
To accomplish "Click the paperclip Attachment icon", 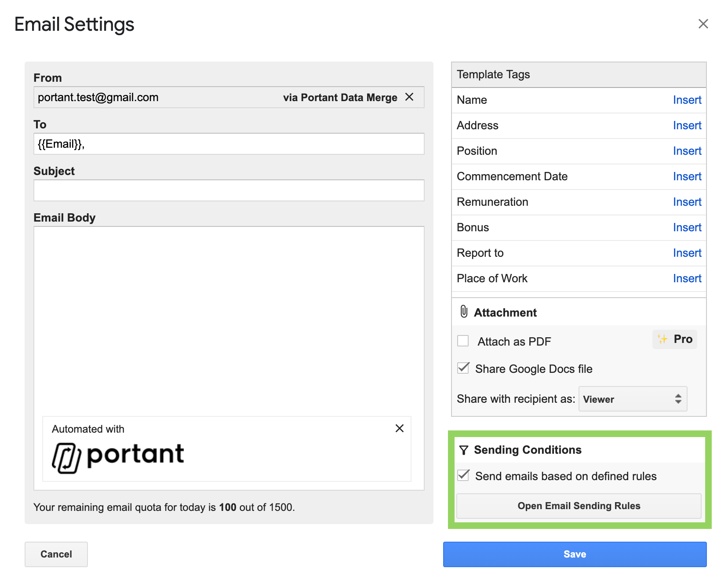I will 463,312.
